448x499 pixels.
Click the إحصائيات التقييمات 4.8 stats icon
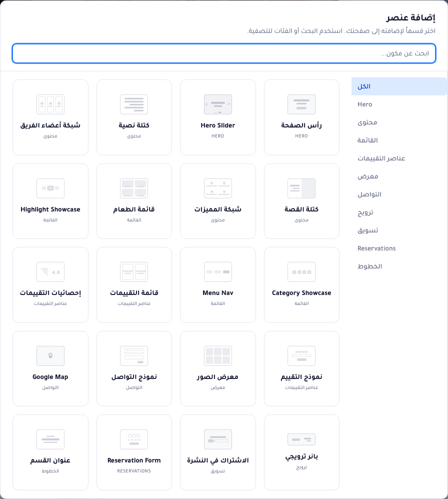pyautogui.click(x=50, y=272)
